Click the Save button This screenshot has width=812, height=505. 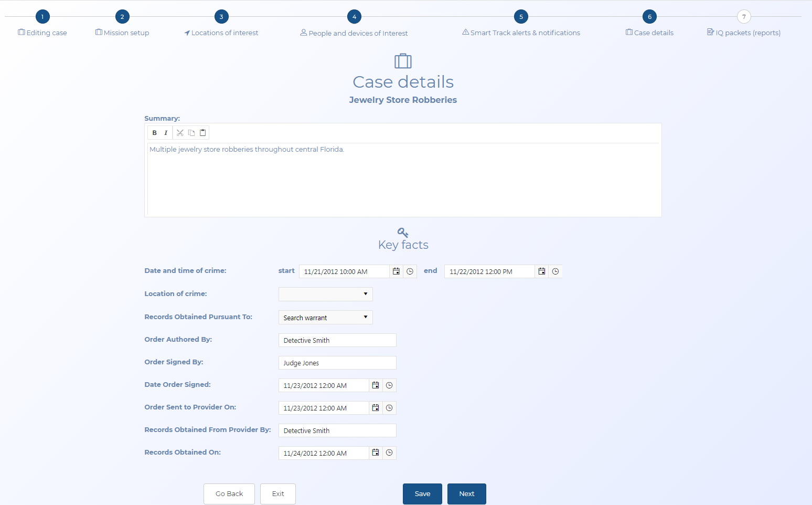[422, 493]
